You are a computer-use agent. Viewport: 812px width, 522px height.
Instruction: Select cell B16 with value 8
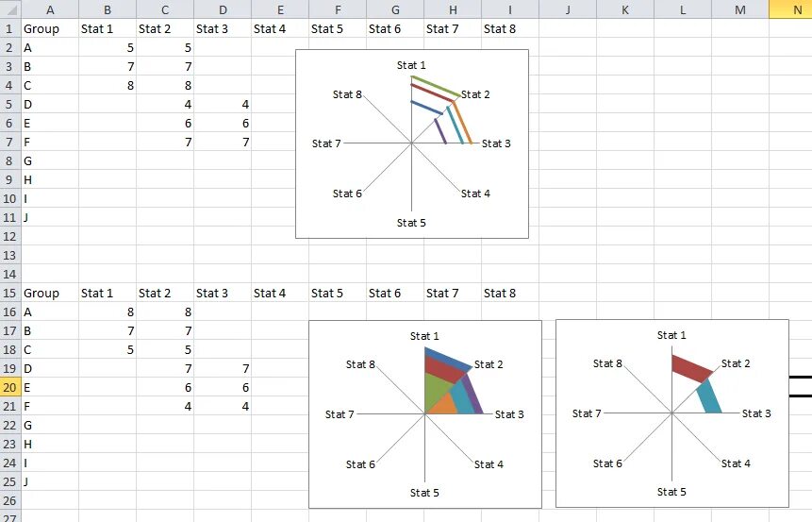[107, 312]
